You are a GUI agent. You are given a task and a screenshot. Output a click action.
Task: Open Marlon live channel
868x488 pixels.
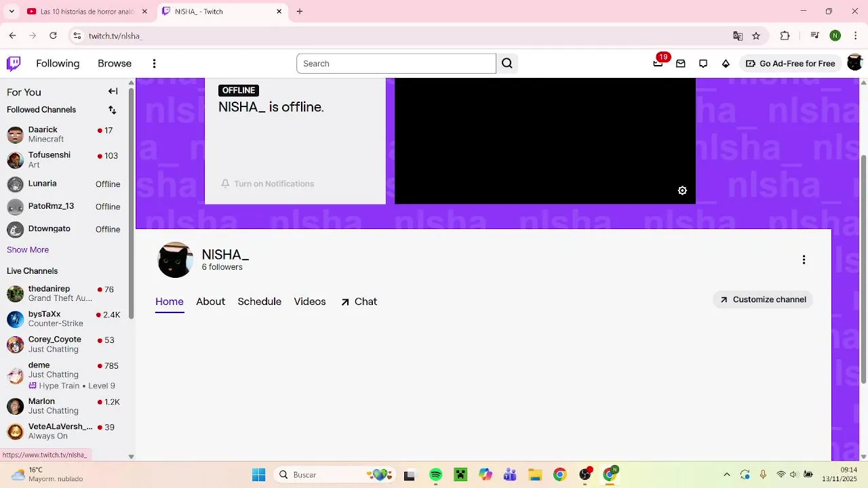click(64, 406)
